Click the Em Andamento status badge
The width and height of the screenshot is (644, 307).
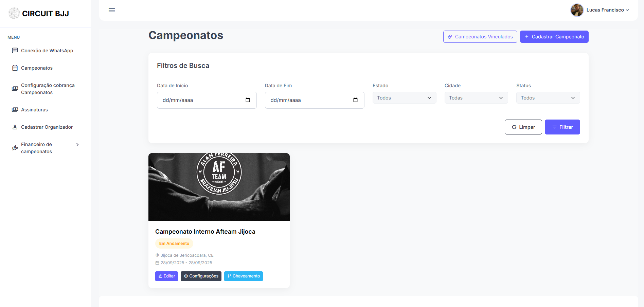(174, 243)
